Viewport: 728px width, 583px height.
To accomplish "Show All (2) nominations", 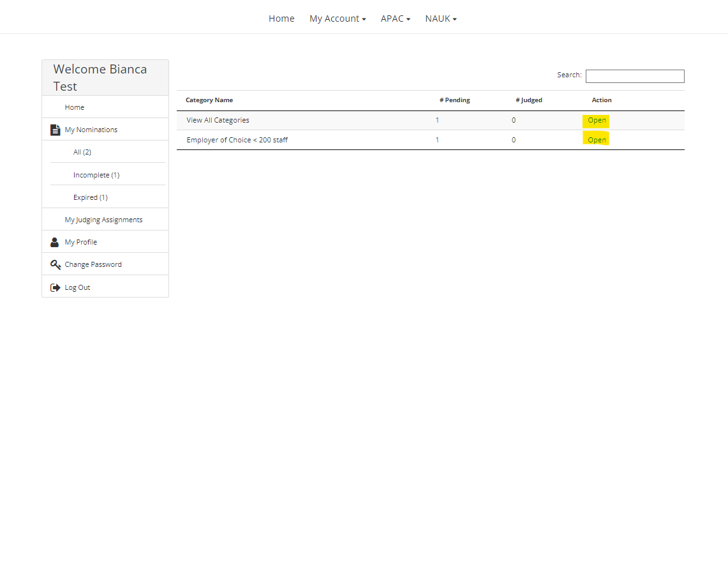I will (x=82, y=152).
